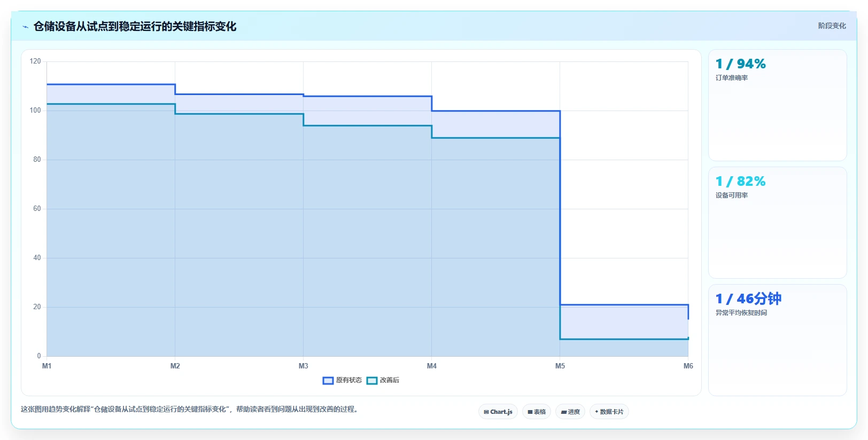Click the 1 / 82% value

[x=740, y=182]
